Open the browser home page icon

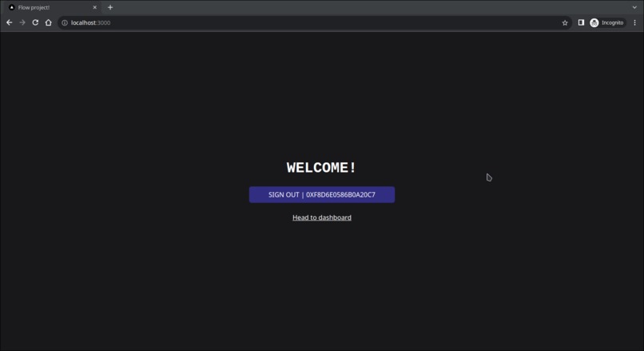(x=49, y=22)
